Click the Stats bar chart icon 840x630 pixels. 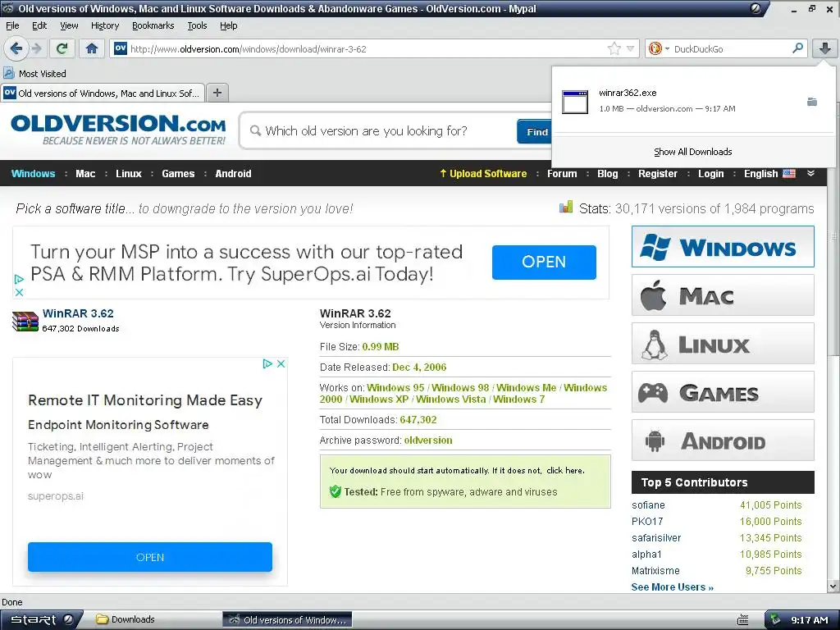566,208
